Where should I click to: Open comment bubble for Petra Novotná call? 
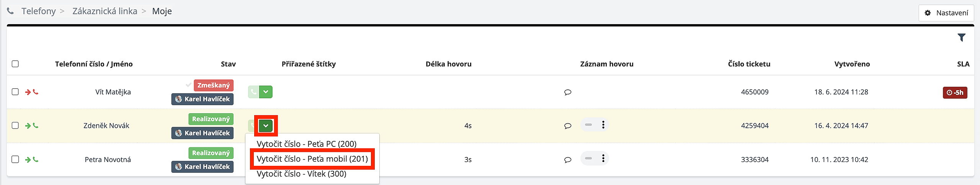click(568, 160)
